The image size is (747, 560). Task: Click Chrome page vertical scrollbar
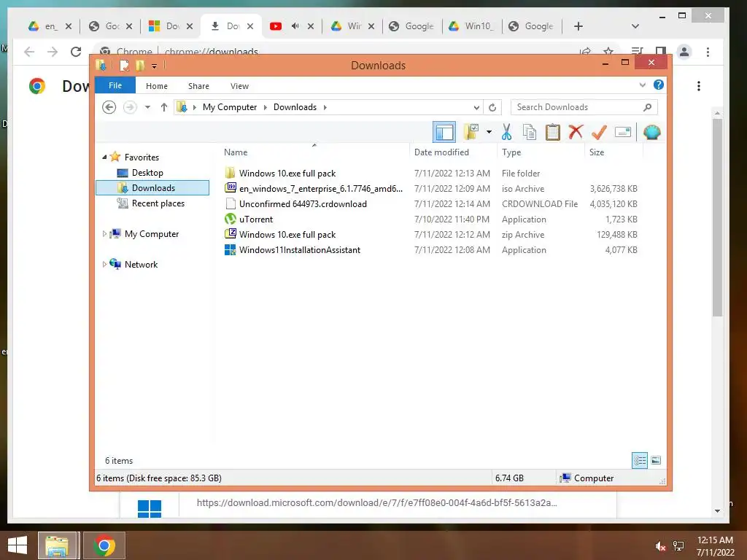(717, 217)
